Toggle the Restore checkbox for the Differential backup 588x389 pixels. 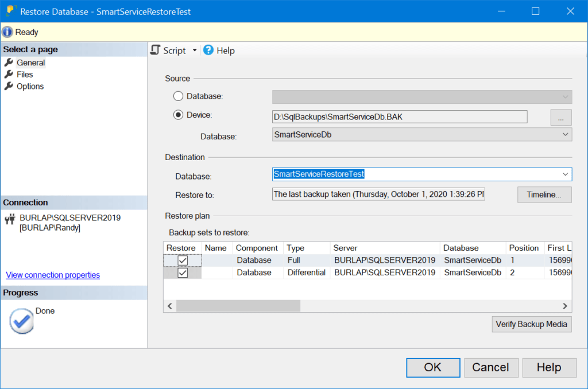[x=183, y=273]
